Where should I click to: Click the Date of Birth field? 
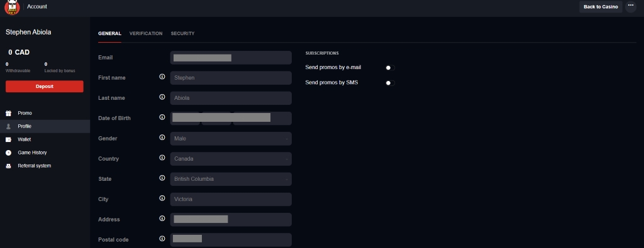tap(231, 119)
